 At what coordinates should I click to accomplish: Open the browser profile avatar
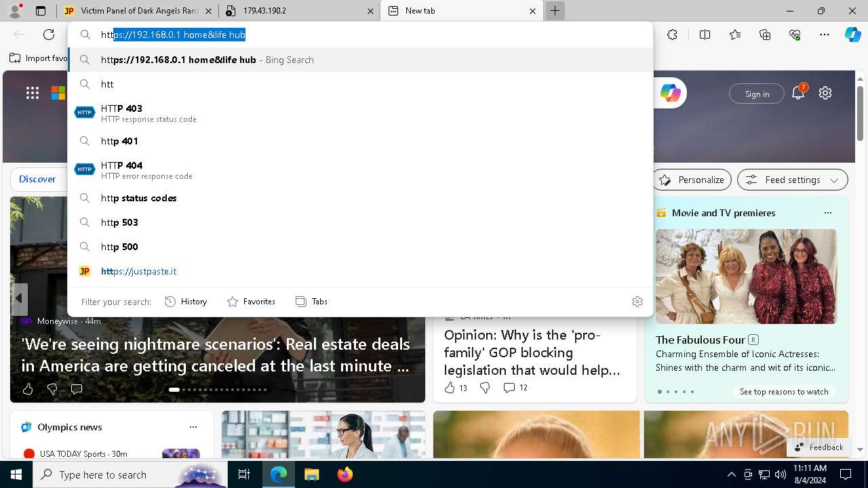click(15, 10)
